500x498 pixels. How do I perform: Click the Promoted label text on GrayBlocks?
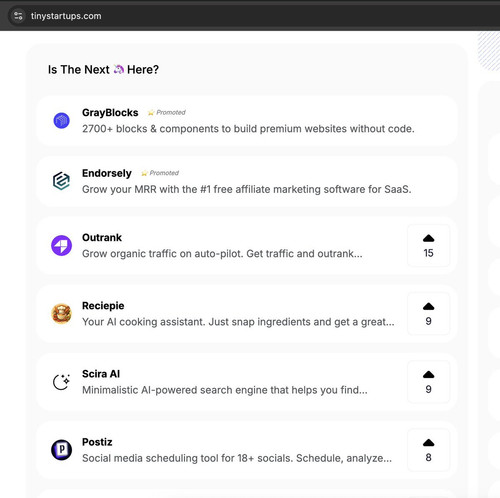171,113
